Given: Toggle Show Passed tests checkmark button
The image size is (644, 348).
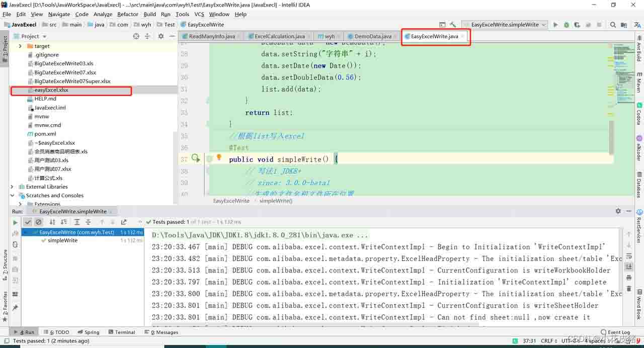Looking at the screenshot, I should (28, 222).
